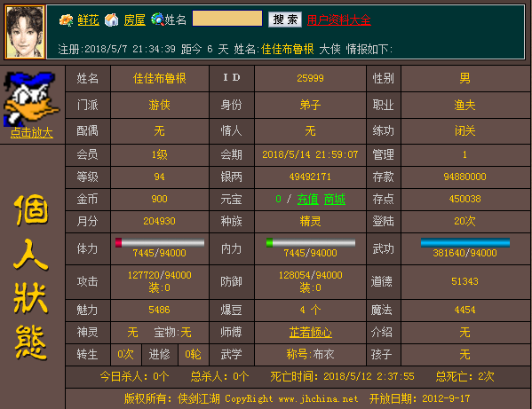Click the 内力 progress bar
Viewport: 532px width, 409px height.
pyautogui.click(x=311, y=242)
